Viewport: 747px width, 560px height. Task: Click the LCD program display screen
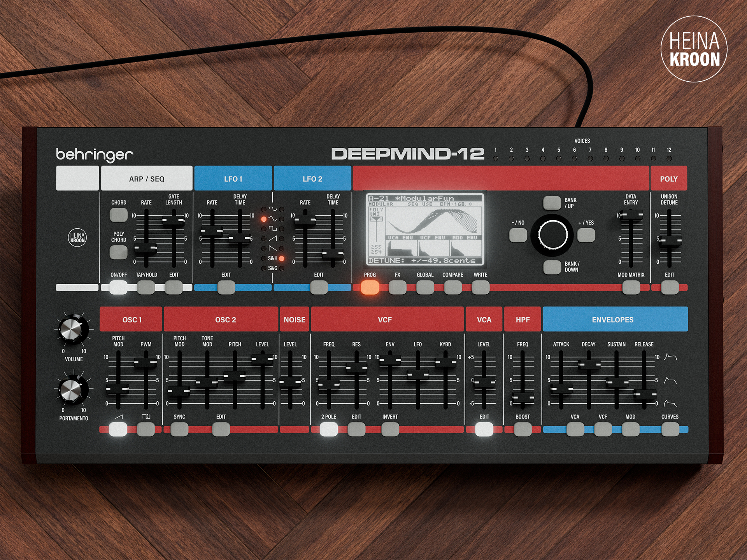coord(425,230)
